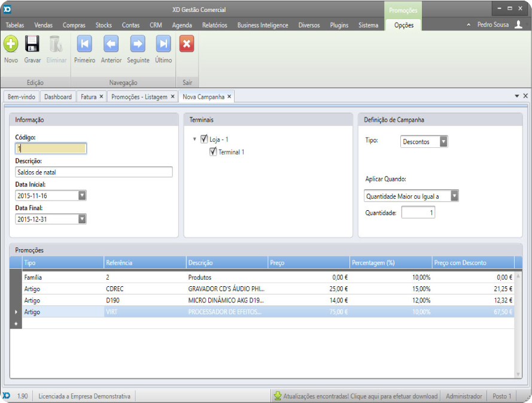Expand the Aplicar Quando condition dropdown

[454, 196]
